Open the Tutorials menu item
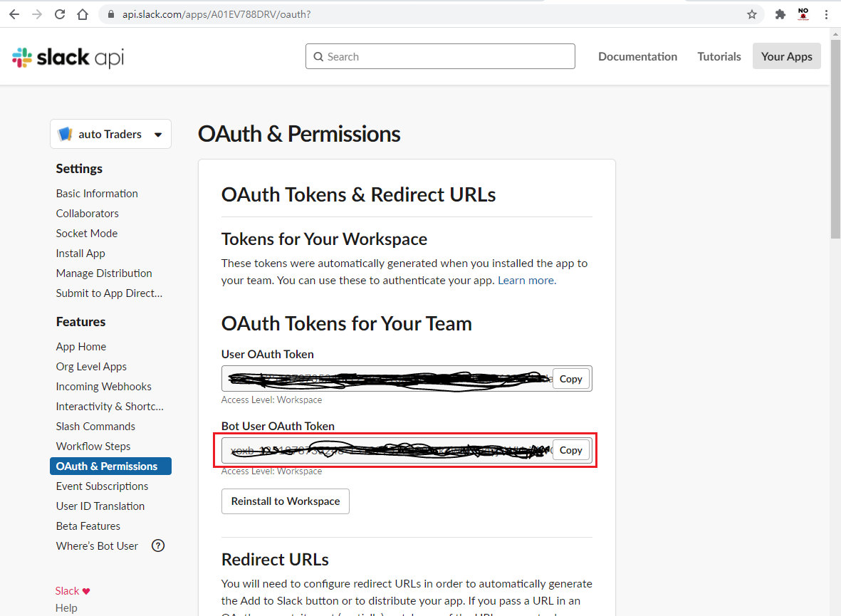Screen dimensions: 841x616 coord(719,56)
